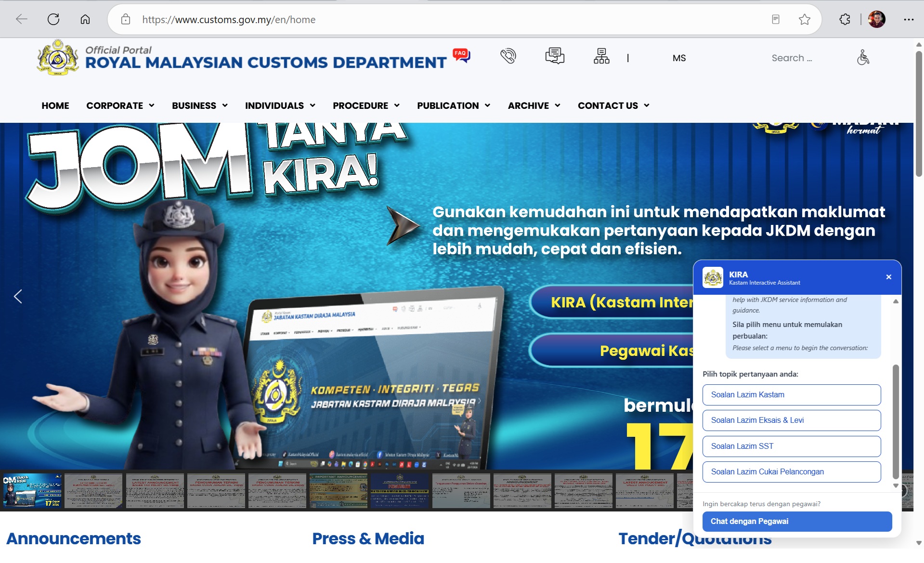
Task: Open the sitemap icon
Action: click(x=601, y=56)
